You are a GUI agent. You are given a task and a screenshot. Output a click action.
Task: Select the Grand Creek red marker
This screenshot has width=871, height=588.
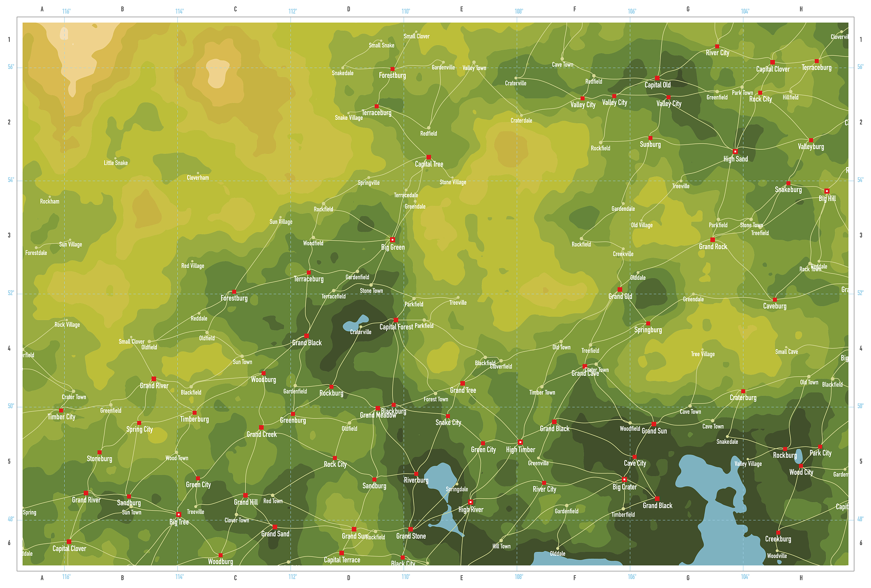click(x=261, y=428)
